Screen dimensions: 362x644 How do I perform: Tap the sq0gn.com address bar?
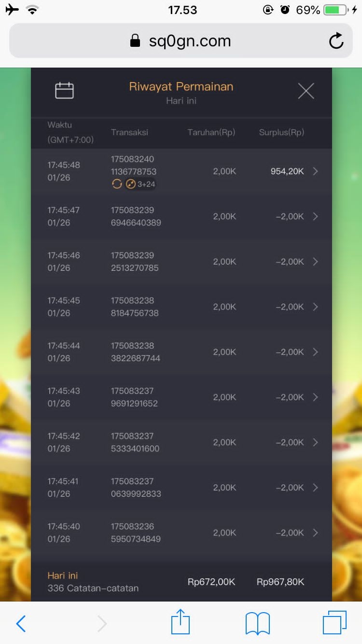[x=181, y=42]
